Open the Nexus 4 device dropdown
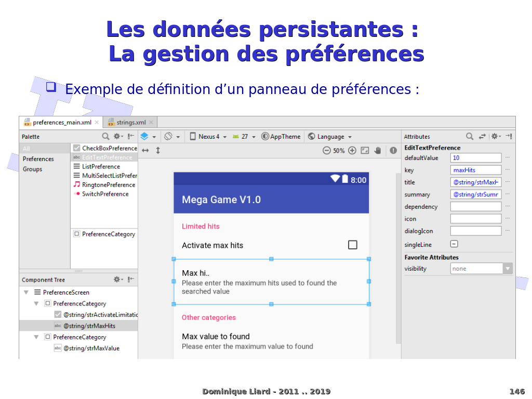 [208, 137]
